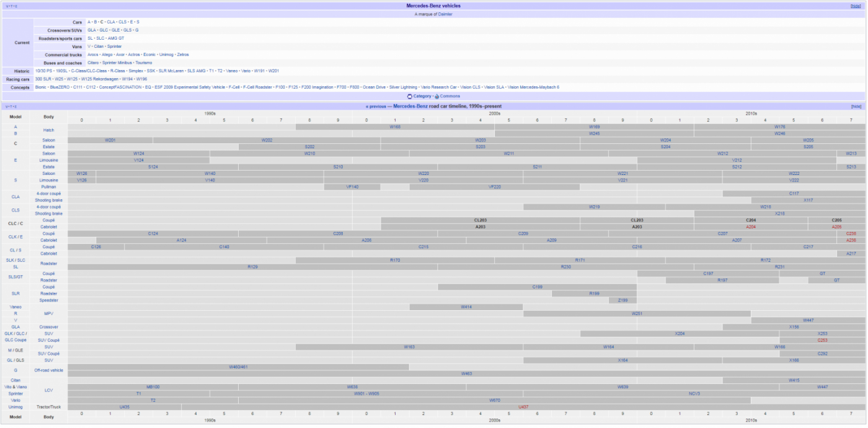Open the 300 SLR racing car link
The width and height of the screenshot is (868, 428).
click(x=43, y=79)
